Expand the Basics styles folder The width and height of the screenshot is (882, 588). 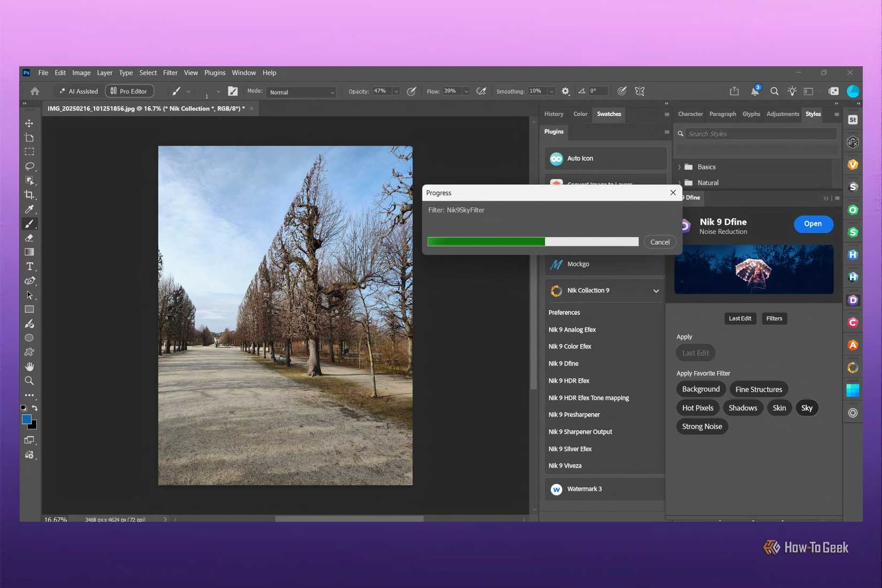(679, 167)
